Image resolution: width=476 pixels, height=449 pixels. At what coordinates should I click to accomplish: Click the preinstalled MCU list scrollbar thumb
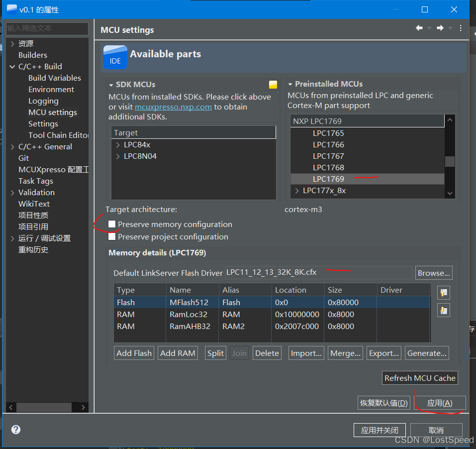[x=450, y=161]
